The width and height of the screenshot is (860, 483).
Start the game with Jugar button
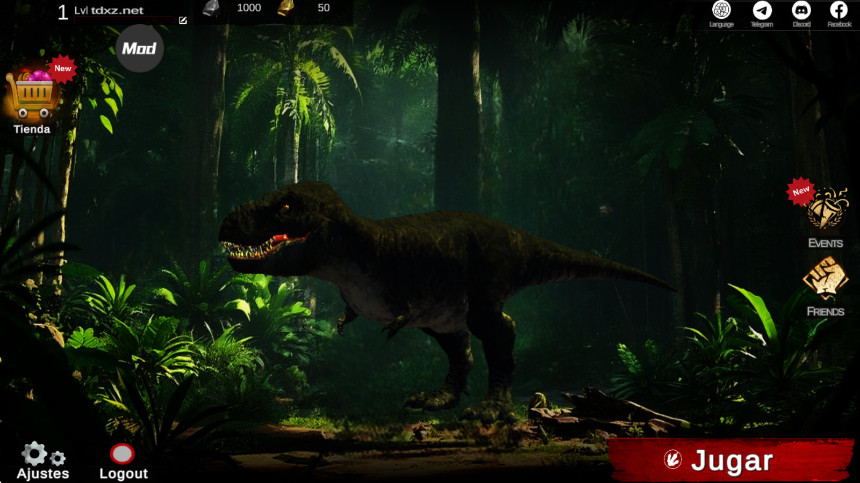tap(731, 460)
